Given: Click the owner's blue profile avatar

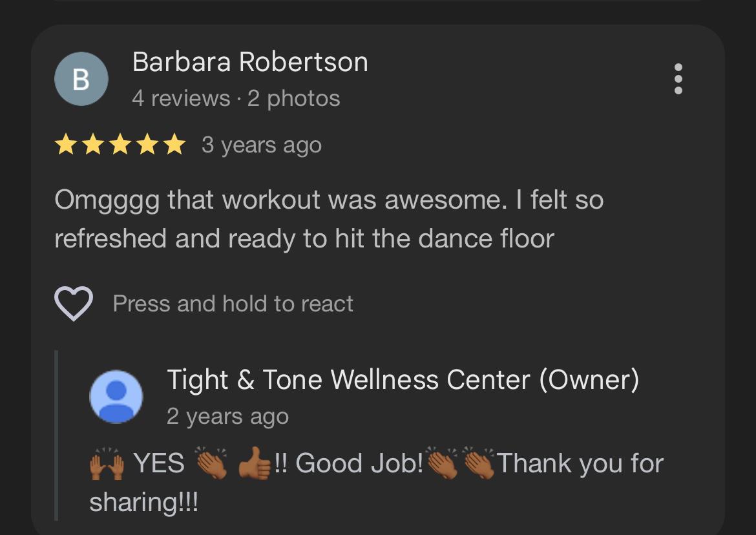Looking at the screenshot, I should pyautogui.click(x=116, y=397).
